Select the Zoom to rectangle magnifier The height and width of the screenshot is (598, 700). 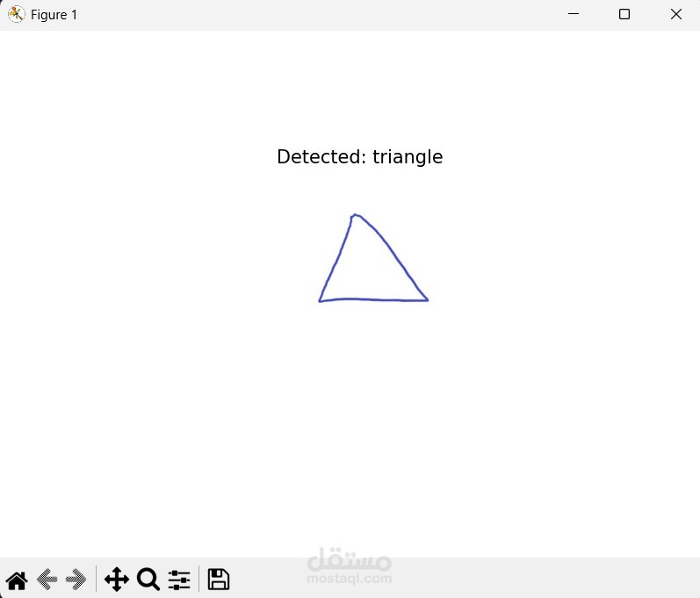pyautogui.click(x=148, y=580)
